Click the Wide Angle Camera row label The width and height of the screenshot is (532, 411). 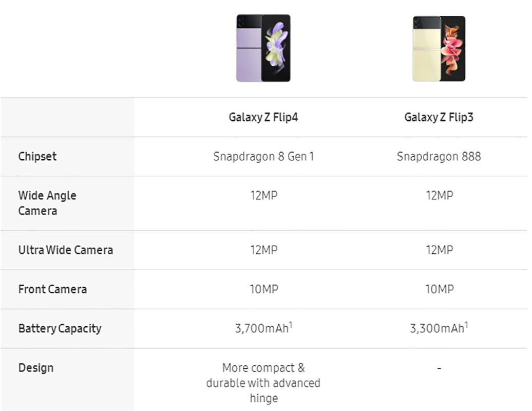pos(47,203)
